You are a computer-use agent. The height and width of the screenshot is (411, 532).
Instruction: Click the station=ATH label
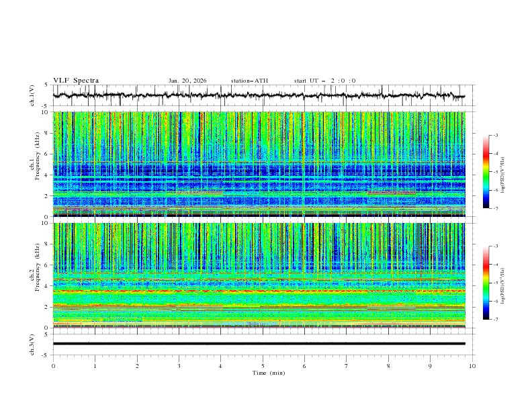tap(249, 81)
